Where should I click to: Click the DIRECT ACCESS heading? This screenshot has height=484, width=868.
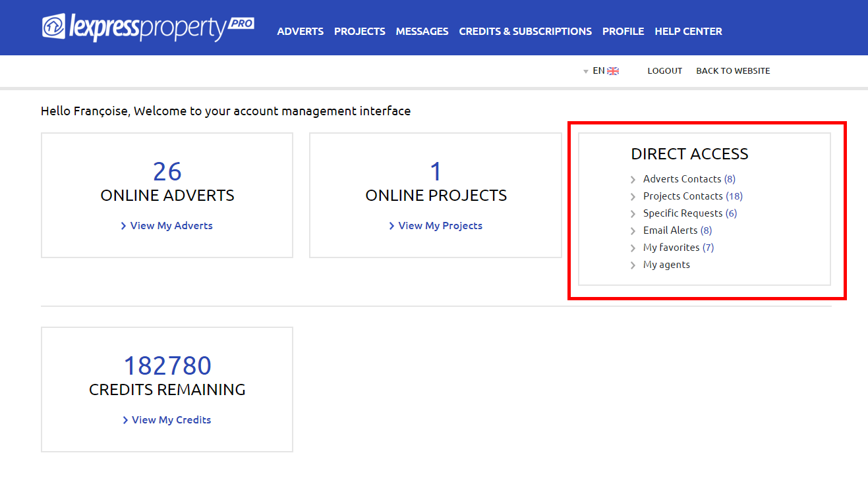[689, 154]
